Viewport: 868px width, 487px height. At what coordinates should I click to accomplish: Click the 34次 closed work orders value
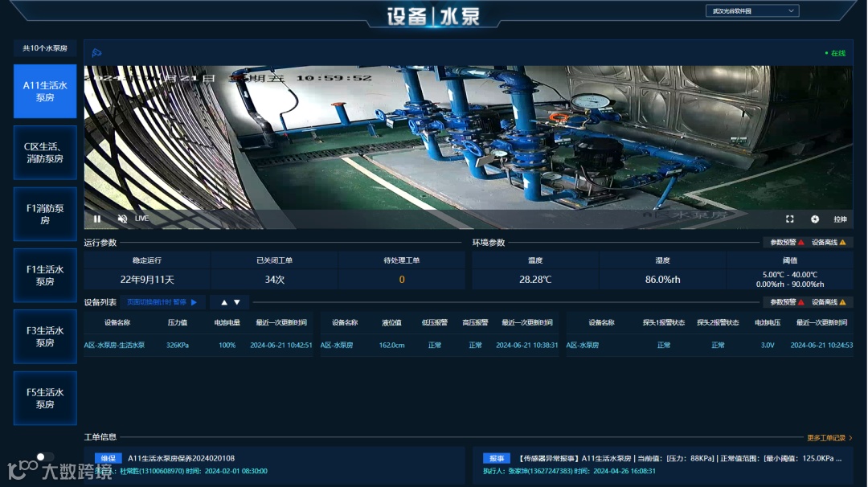[x=275, y=280]
